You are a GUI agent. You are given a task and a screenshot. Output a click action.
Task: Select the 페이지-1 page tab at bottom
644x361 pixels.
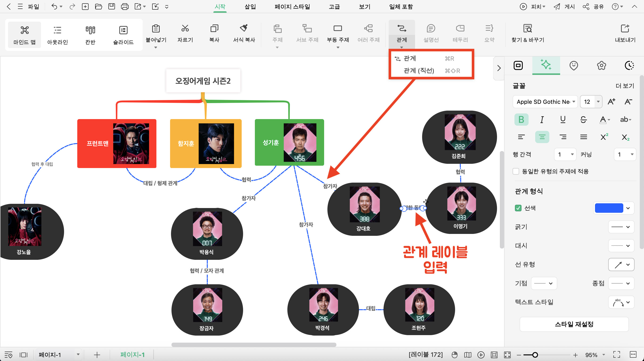(132, 355)
